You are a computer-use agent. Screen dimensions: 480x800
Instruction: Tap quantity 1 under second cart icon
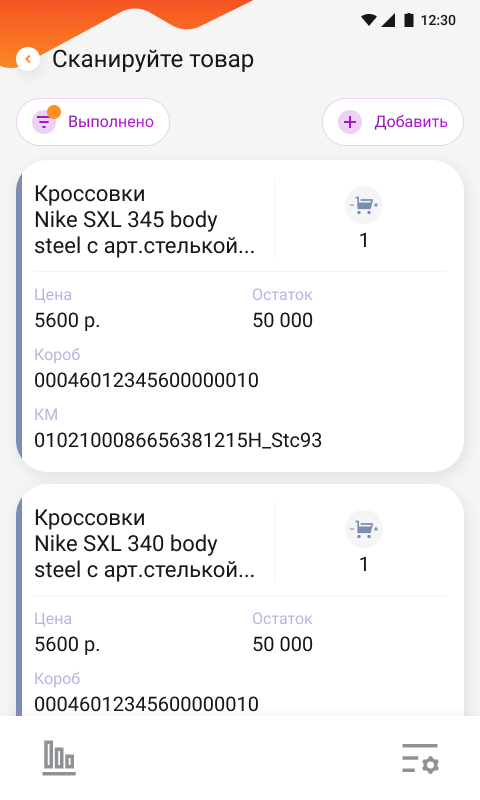pyautogui.click(x=364, y=564)
